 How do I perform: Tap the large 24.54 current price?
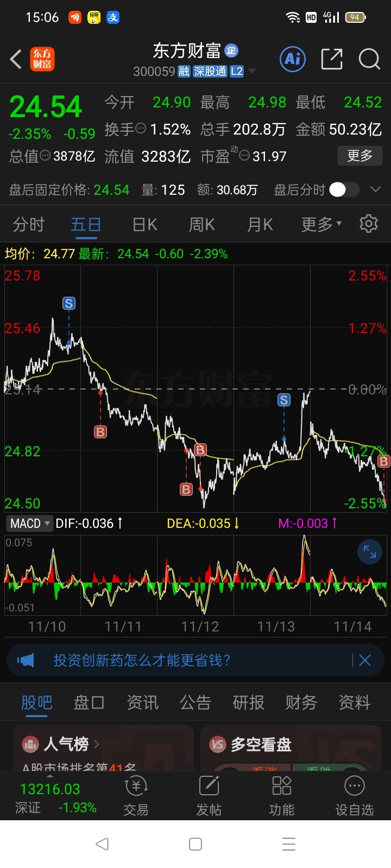[x=46, y=106]
